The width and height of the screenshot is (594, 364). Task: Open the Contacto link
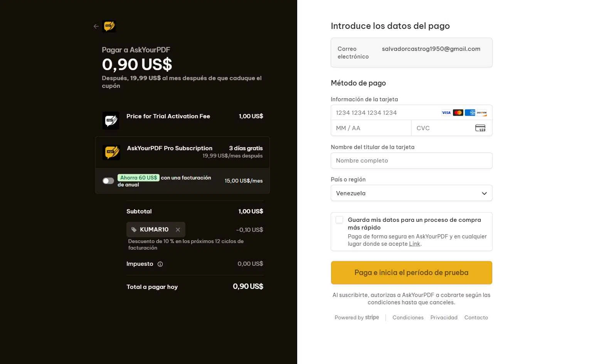coord(476,317)
